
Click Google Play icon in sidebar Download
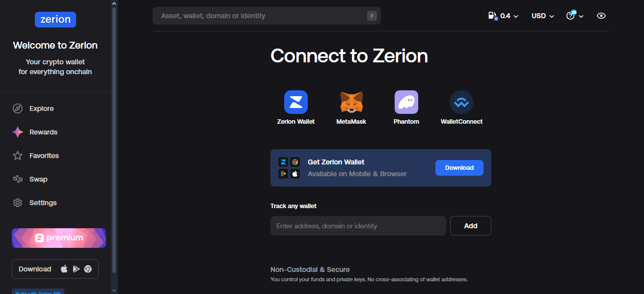(x=76, y=269)
